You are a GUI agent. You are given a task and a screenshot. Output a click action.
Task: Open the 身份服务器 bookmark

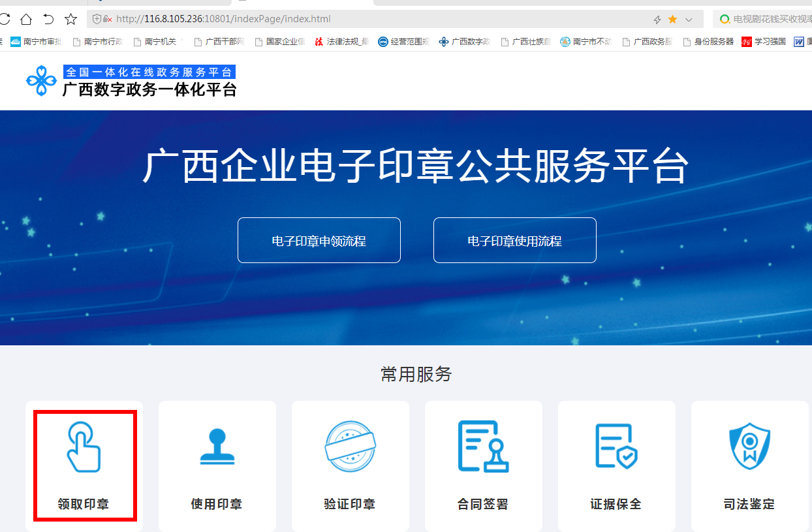tap(708, 42)
